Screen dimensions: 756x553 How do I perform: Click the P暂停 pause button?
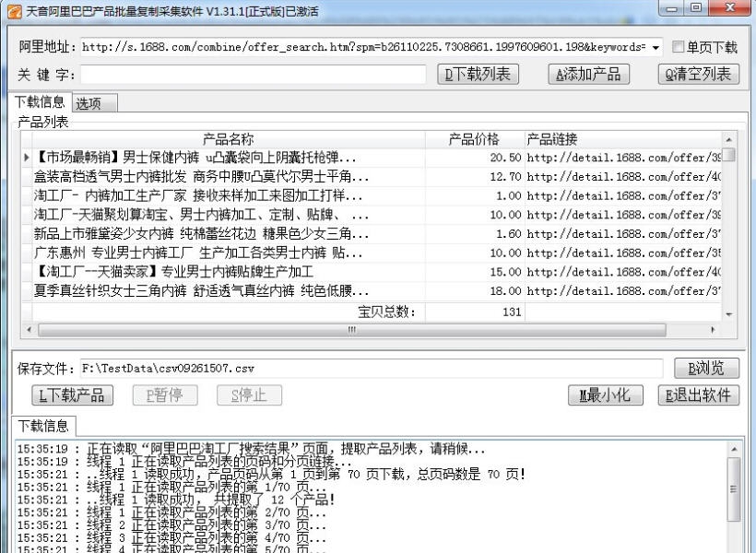(165, 395)
